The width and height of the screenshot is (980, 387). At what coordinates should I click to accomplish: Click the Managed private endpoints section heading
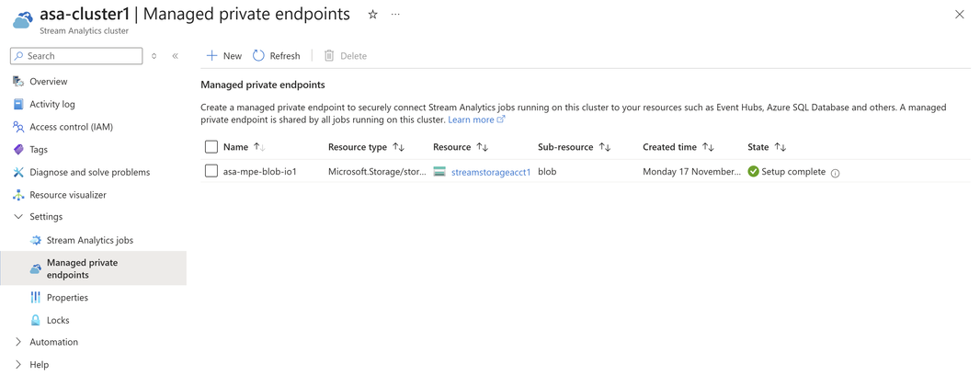(x=263, y=85)
